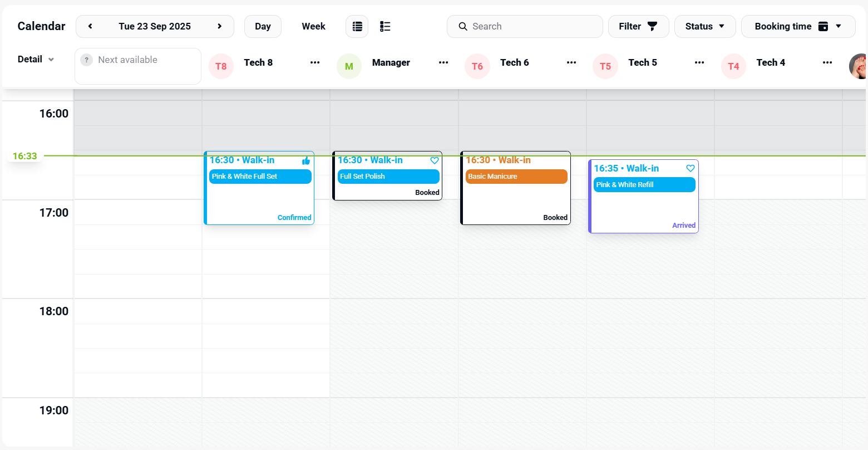Image resolution: width=868 pixels, height=450 pixels.
Task: Open Tech 6 three-dot menu
Action: click(571, 62)
